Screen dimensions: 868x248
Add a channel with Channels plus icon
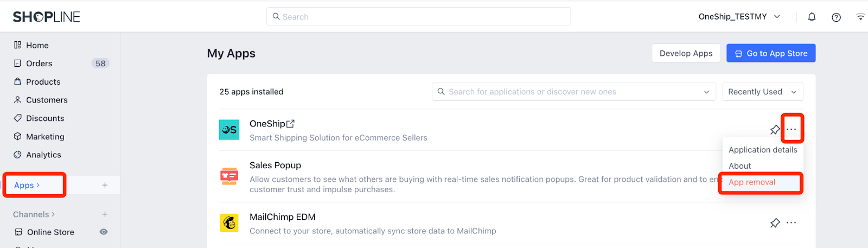[105, 214]
